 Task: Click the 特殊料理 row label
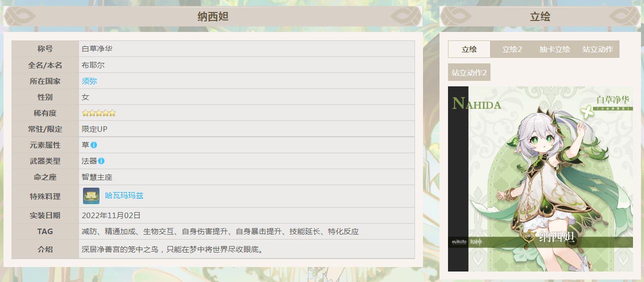(45, 196)
